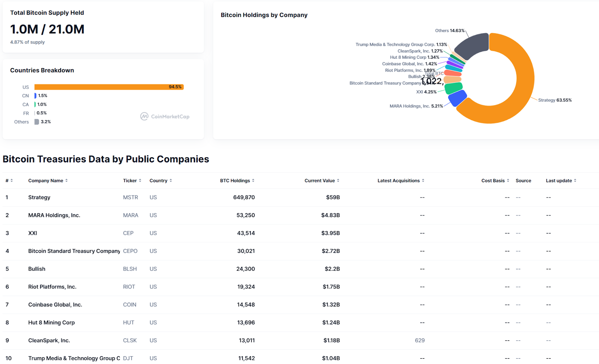Sort the table by Country
The height and width of the screenshot is (364, 599).
[161, 181]
